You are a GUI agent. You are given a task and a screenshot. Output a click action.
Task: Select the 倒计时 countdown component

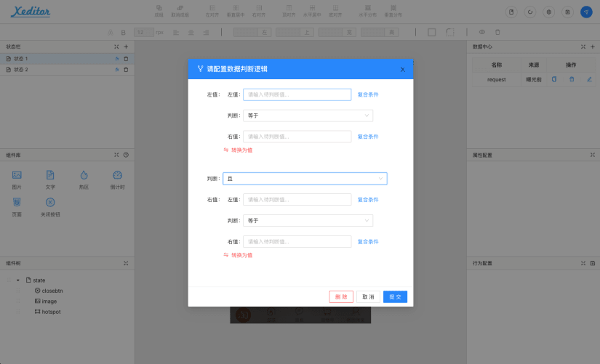coord(118,179)
